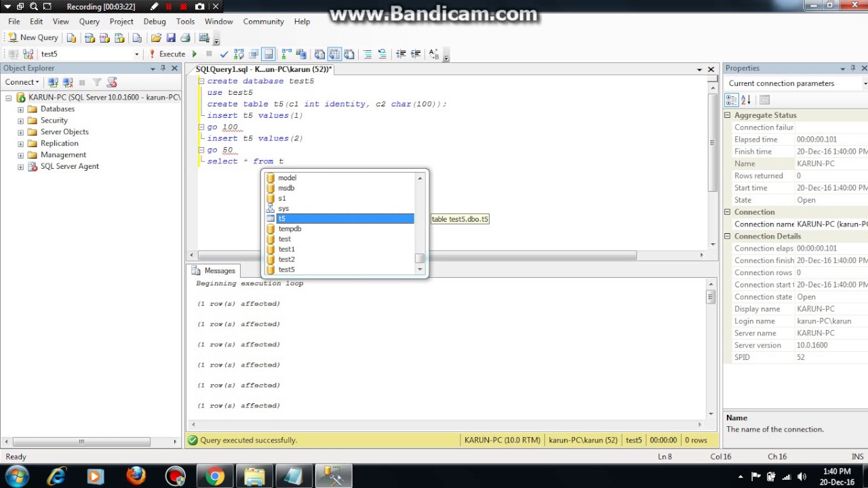Choose t5 in the IntelliSense list
The width and height of the screenshot is (868, 488).
click(340, 219)
